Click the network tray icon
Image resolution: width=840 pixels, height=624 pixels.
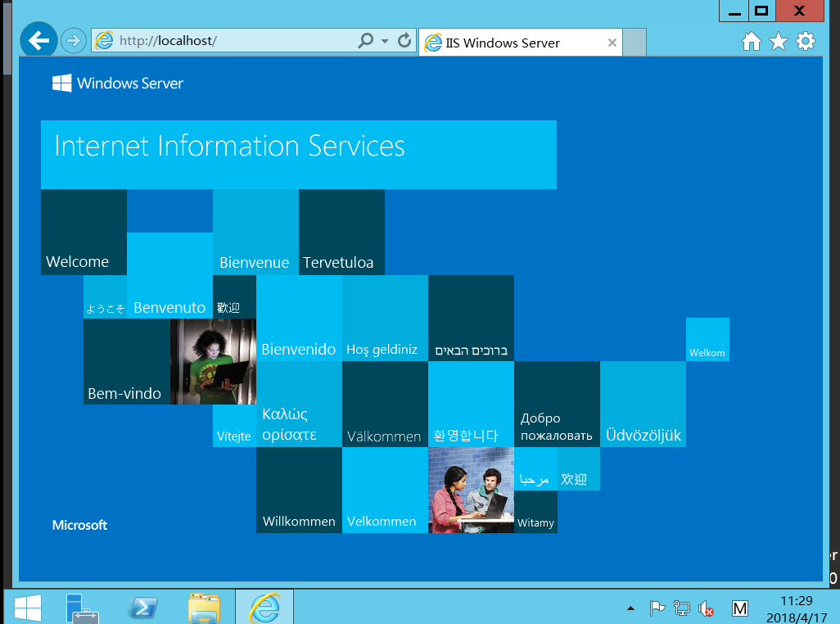(681, 608)
